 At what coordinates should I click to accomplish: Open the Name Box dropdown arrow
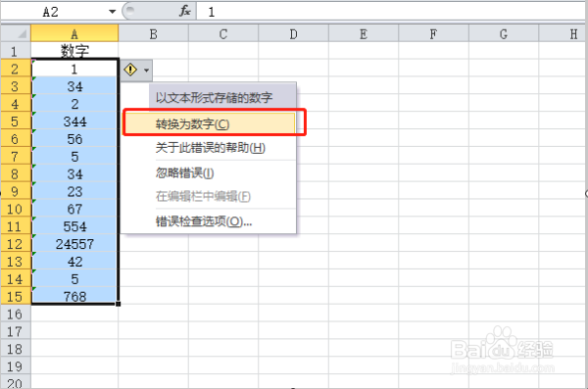pos(112,12)
